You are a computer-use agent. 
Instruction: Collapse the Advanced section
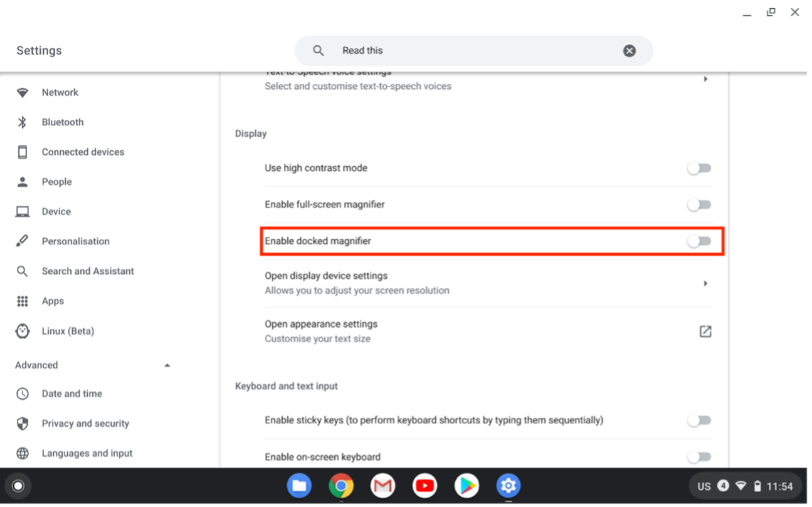(x=167, y=364)
